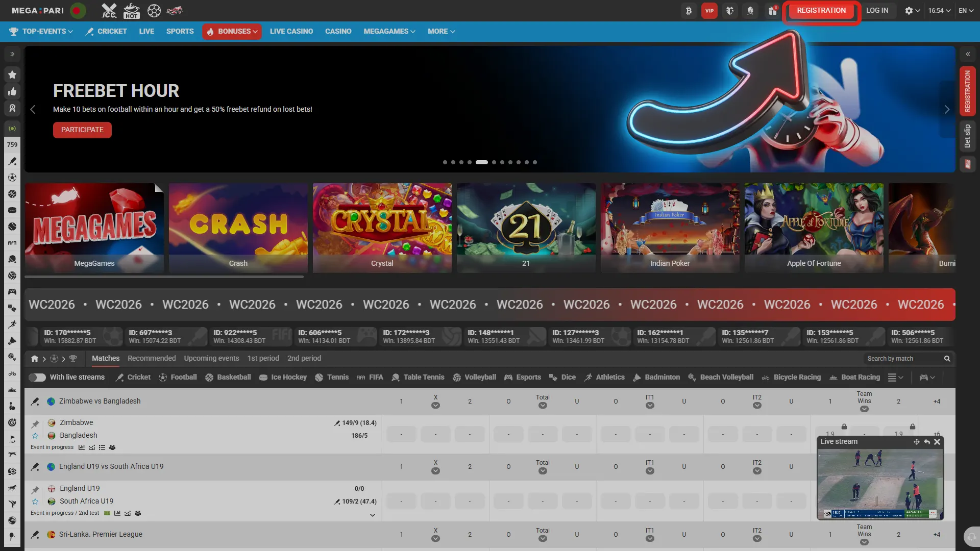Image resolution: width=980 pixels, height=551 pixels.
Task: Toggle With live streams switch
Action: click(37, 378)
